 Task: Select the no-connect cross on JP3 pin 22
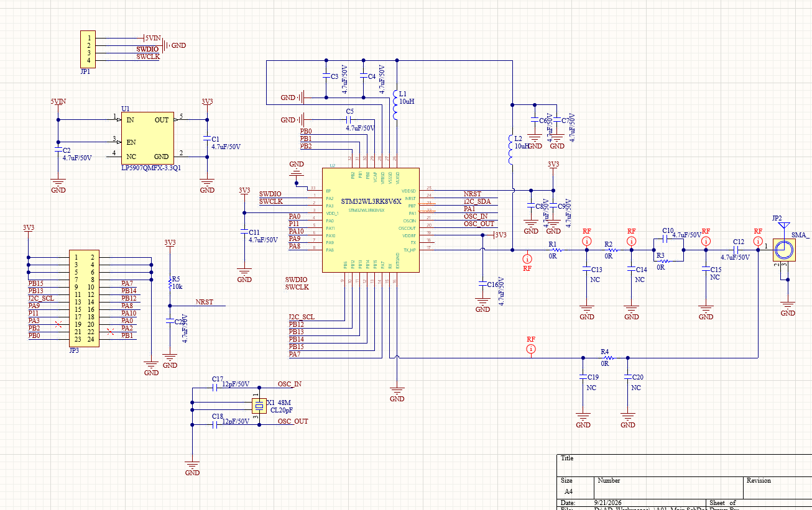click(x=110, y=332)
